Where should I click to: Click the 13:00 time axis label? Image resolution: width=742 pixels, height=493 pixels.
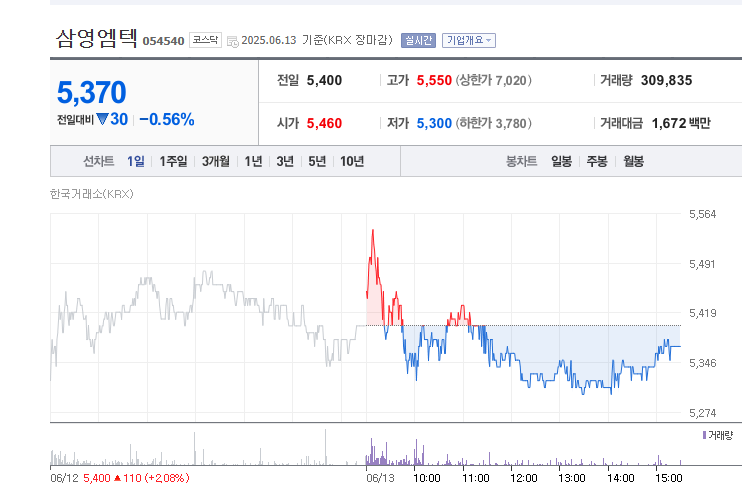click(x=572, y=478)
